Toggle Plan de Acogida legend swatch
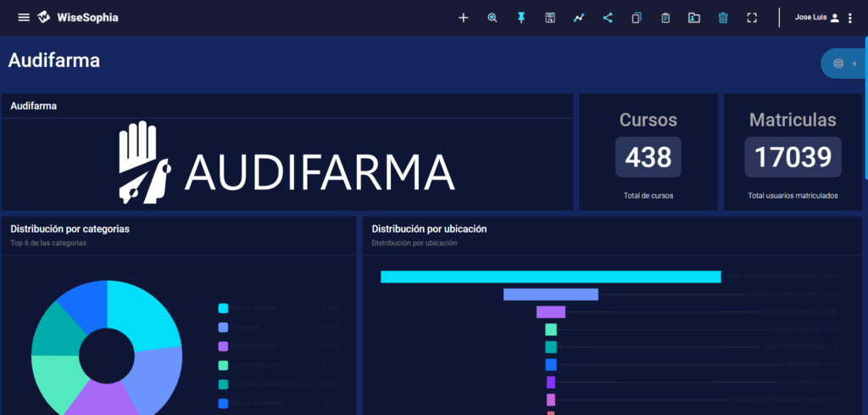 223,308
